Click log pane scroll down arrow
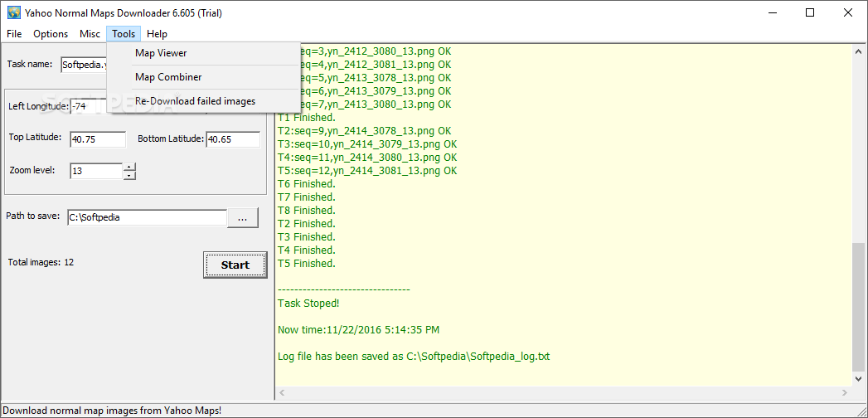 coord(859,379)
